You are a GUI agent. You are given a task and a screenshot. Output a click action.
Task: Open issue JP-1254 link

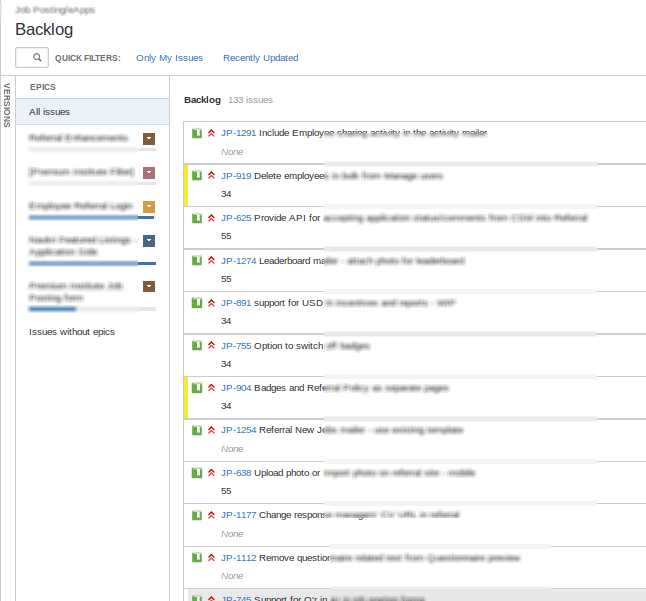238,430
